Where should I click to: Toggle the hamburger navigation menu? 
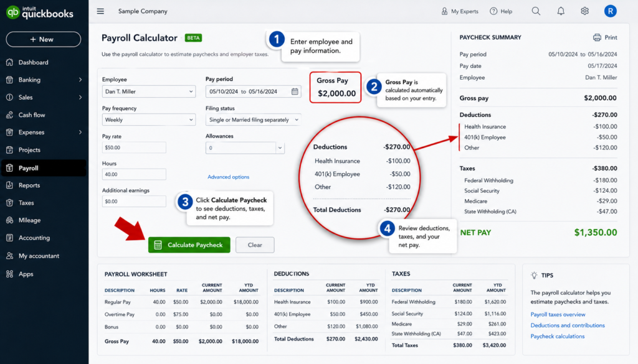tap(100, 11)
